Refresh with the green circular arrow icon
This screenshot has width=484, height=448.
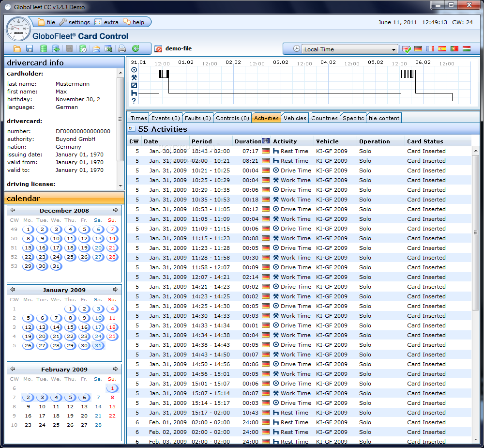click(136, 48)
